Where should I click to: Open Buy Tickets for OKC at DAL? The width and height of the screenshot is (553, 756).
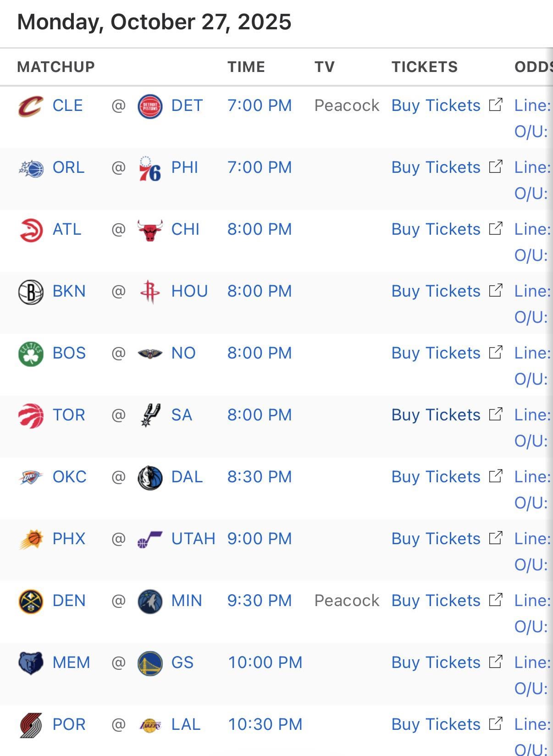436,477
